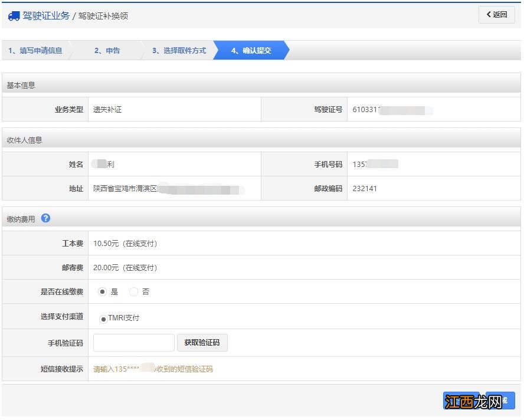The image size is (524, 420).
Task: Go to step 3 选择取件方式
Action: [x=180, y=50]
